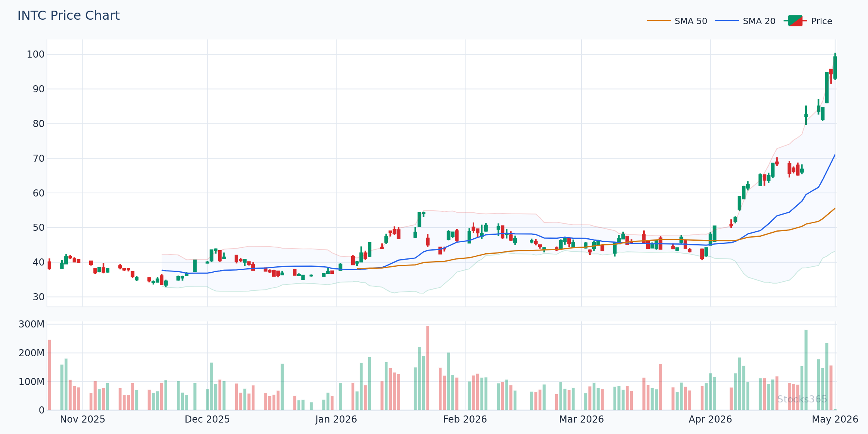Screen dimensions: 868x434
Task: Click the 30 price axis label
Action: pos(39,297)
